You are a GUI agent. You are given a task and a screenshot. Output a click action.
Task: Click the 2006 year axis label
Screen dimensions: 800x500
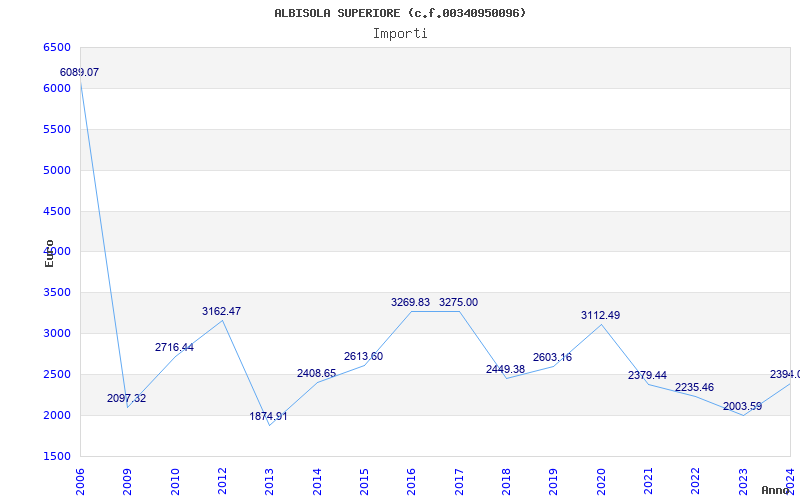pos(80,482)
